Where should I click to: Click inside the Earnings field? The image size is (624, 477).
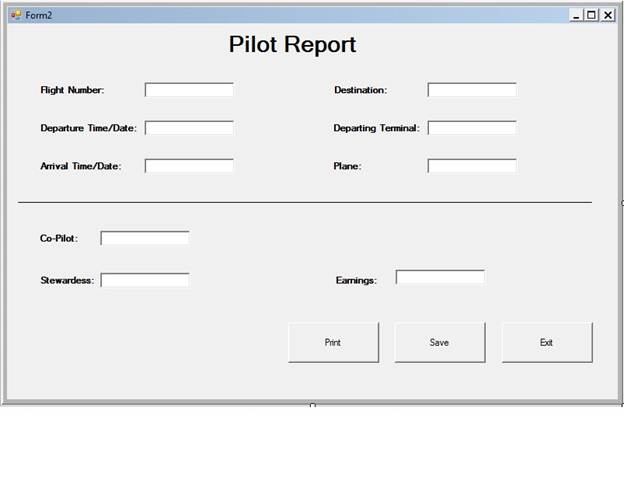[x=440, y=277]
